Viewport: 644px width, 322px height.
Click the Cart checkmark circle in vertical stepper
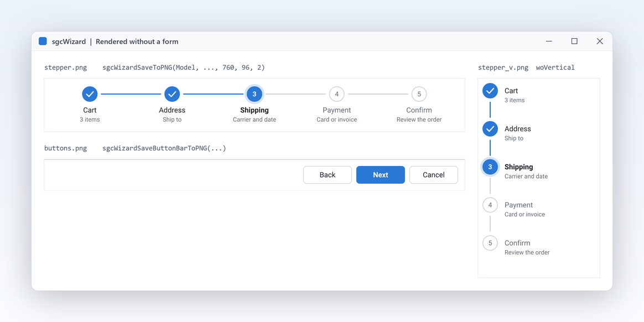tap(490, 91)
